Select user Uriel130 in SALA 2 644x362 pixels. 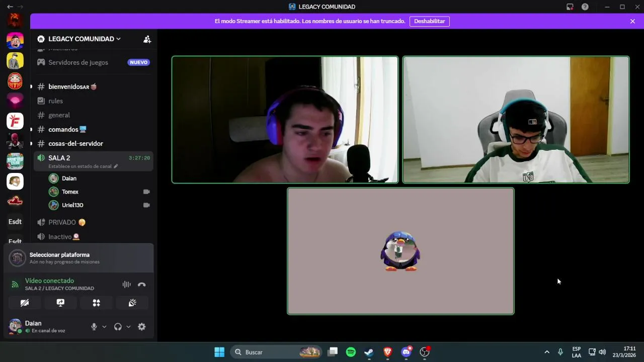tap(101, 205)
